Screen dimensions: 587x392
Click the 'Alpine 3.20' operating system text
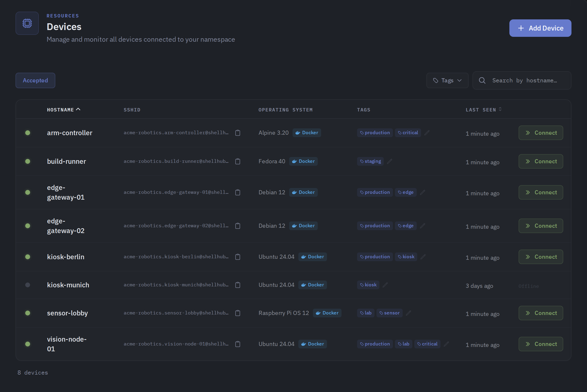[x=273, y=133]
